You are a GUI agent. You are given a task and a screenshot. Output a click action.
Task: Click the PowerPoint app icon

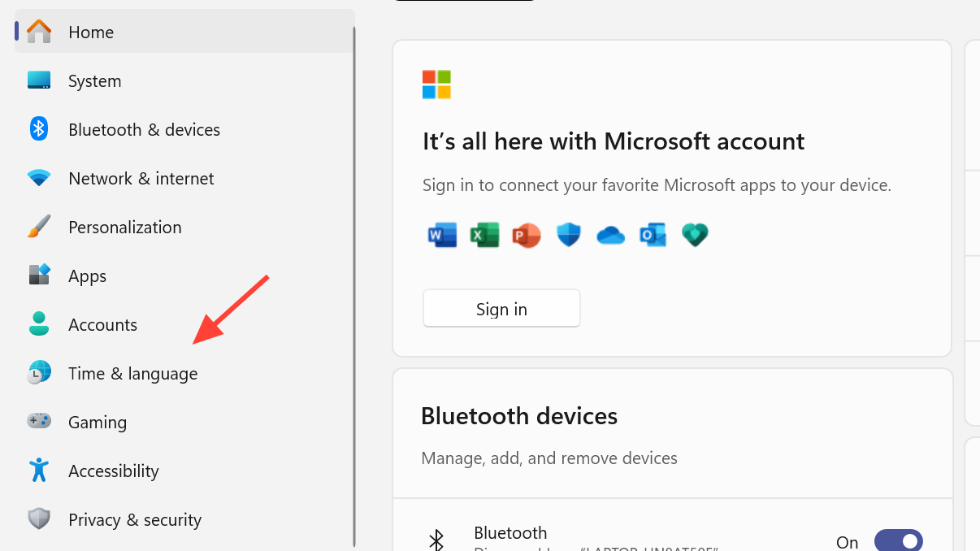(527, 236)
